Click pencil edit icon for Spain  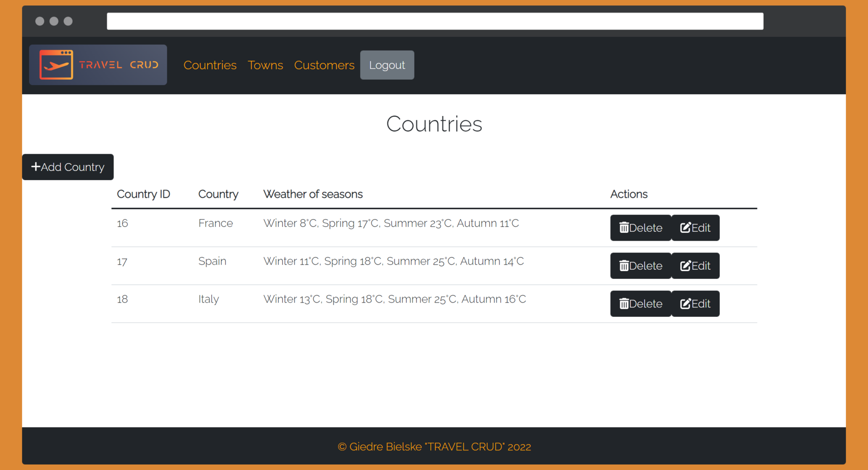[685, 266]
